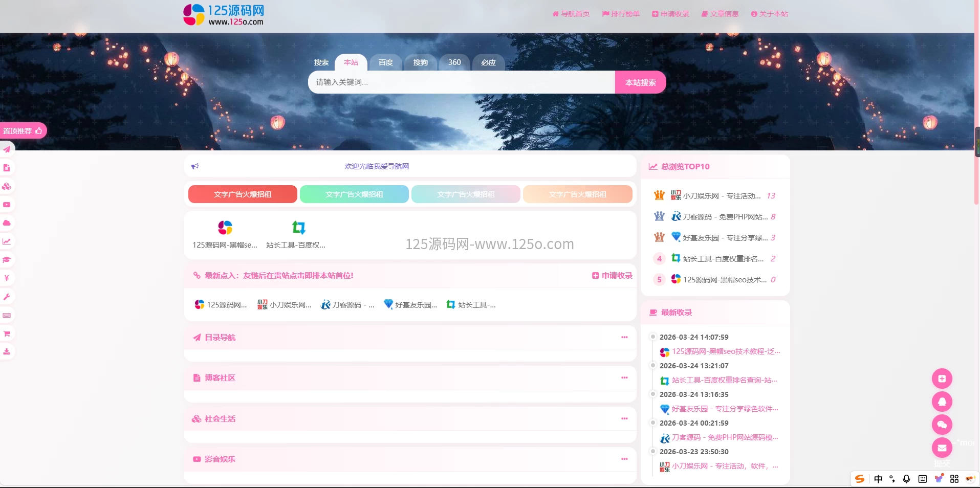Switch to the 360 search tab
Image resolution: width=980 pixels, height=488 pixels.
click(454, 62)
